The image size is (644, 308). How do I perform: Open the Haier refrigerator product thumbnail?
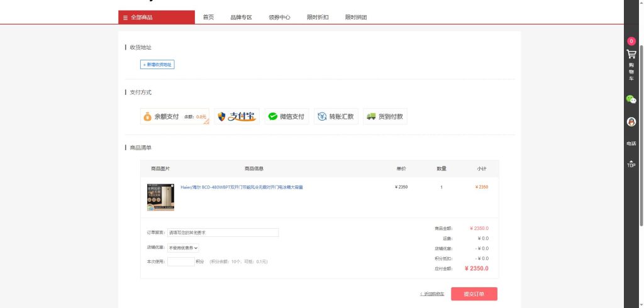click(160, 197)
